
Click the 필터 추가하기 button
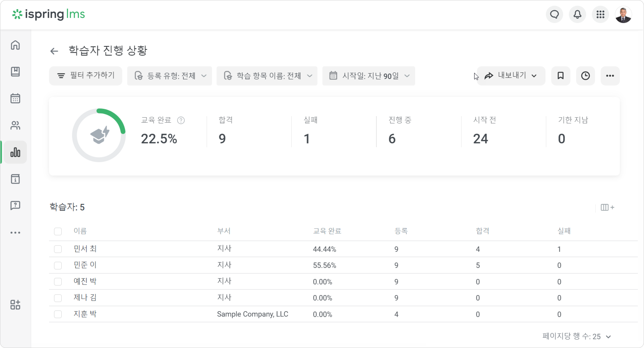[x=85, y=76]
